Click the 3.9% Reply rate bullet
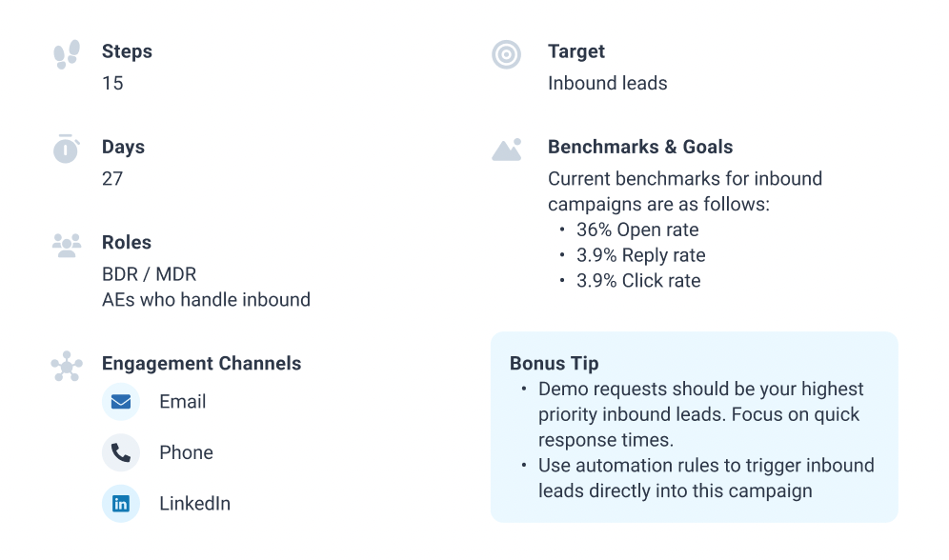949x560 pixels. (x=641, y=255)
